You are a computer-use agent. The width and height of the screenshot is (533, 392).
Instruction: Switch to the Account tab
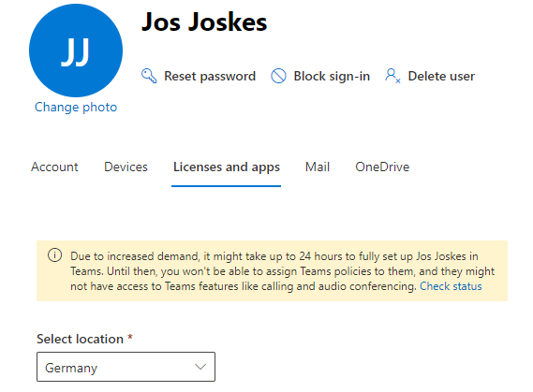pyautogui.click(x=54, y=167)
